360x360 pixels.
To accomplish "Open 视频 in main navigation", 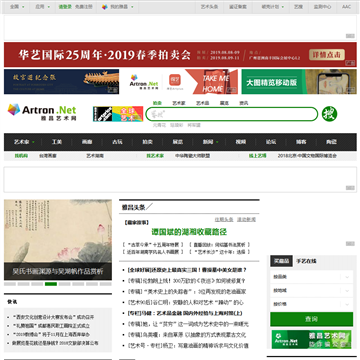I will point(240,142).
